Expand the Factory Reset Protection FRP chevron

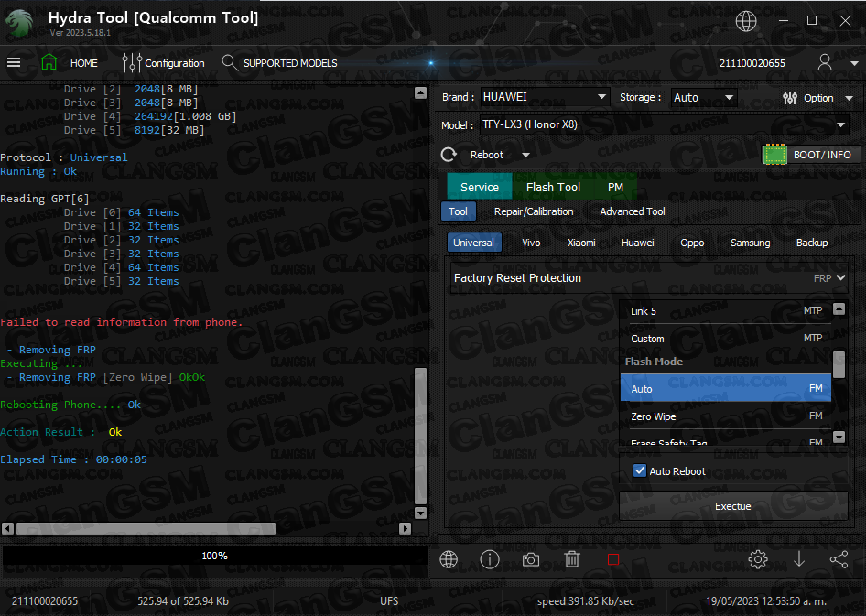point(841,278)
